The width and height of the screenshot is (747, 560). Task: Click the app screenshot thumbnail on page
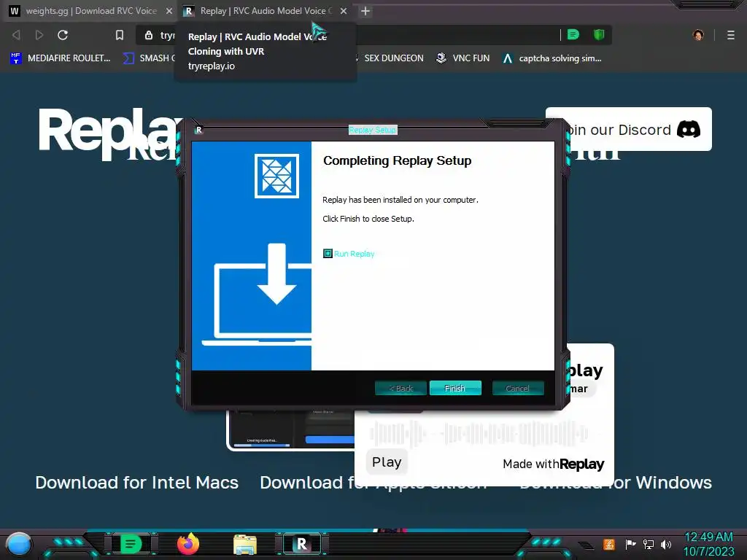point(290,430)
